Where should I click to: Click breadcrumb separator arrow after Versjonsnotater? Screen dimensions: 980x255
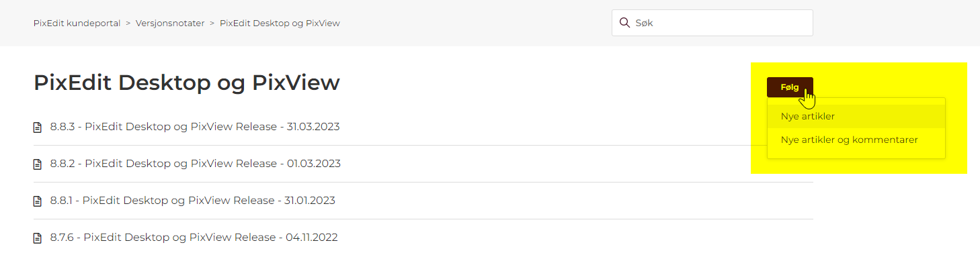[212, 23]
